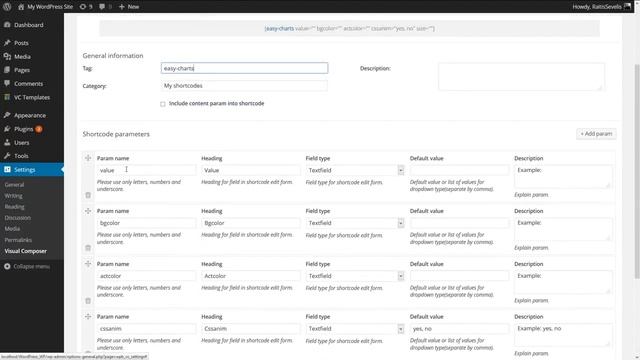Open Visual Composer settings submenu
This screenshot has width=640, height=360.
[x=26, y=251]
